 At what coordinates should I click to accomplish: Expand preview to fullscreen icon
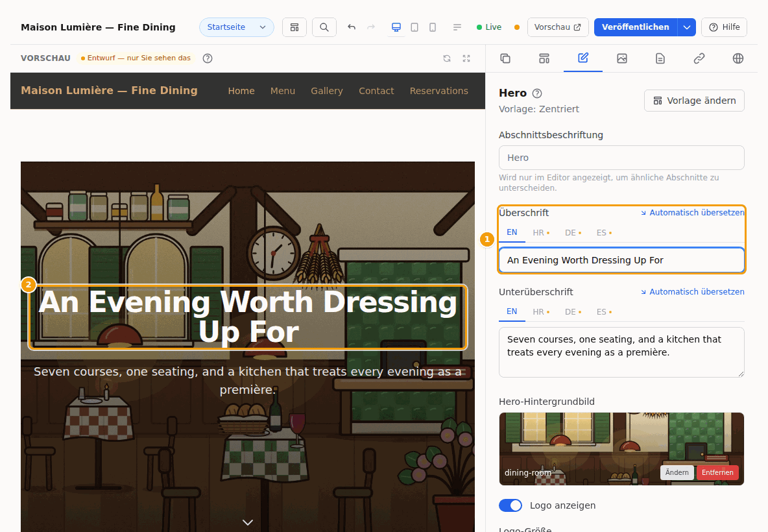click(466, 58)
